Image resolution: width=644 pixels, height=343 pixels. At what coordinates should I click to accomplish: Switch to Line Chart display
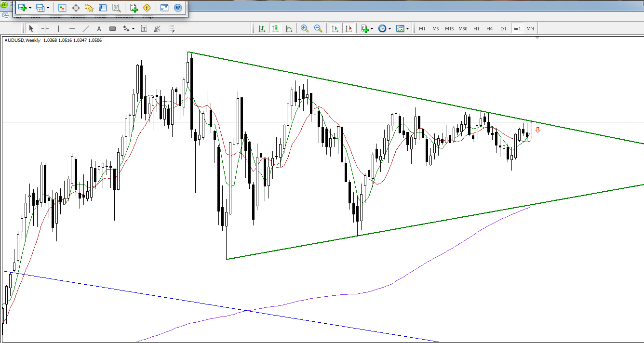click(289, 29)
